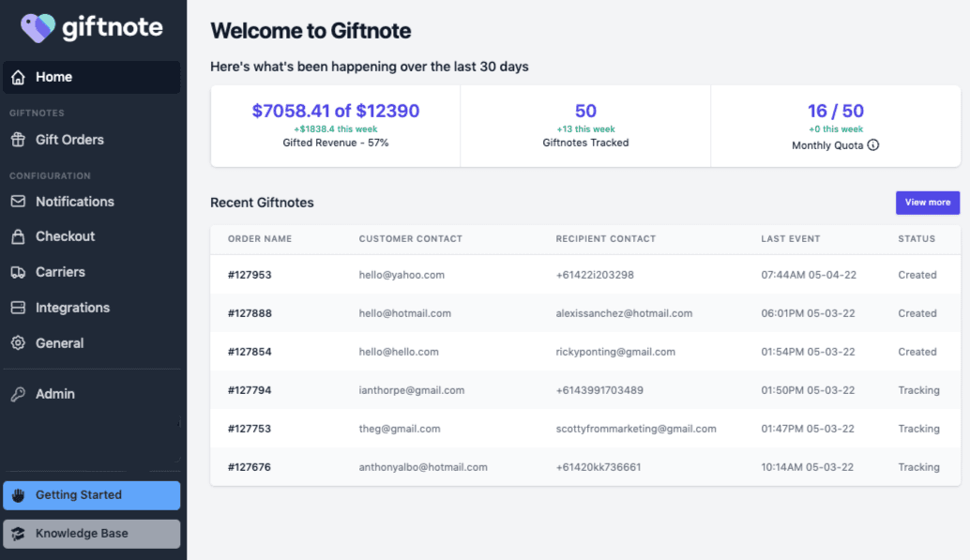This screenshot has height=560, width=970.
Task: Click recipient alexissanchez@hotmail.com
Action: point(624,313)
